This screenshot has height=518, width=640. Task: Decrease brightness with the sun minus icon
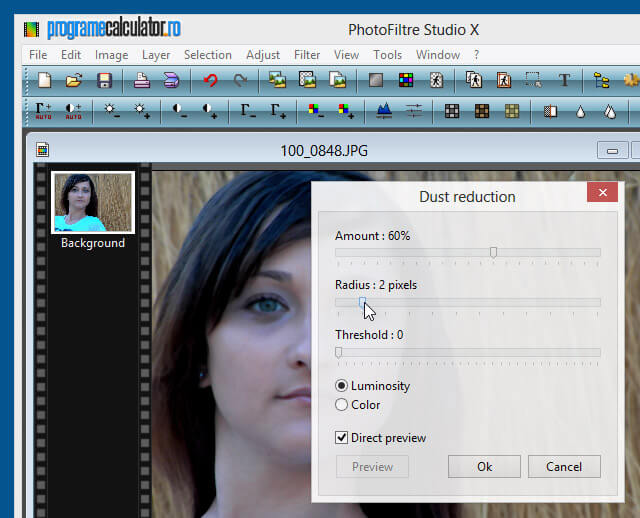pos(111,111)
